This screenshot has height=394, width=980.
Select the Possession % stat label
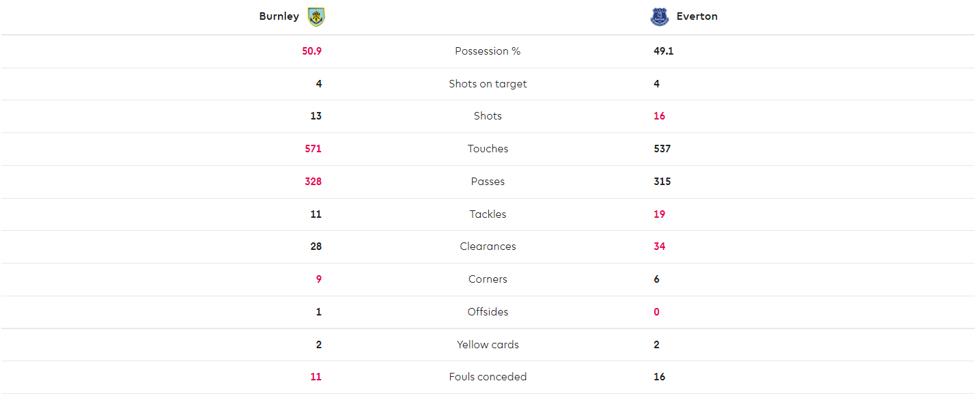(488, 51)
